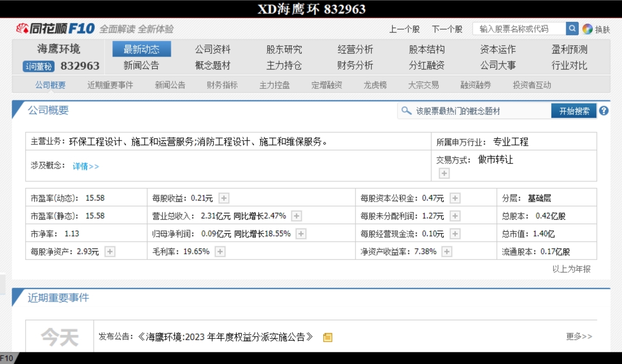This screenshot has height=364, width=622.
Task: Click the 同花顺 F10 logo
Action: pos(55,28)
